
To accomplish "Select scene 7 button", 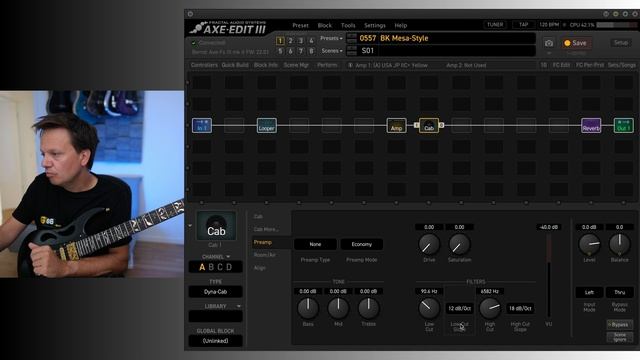I will tap(301, 51).
